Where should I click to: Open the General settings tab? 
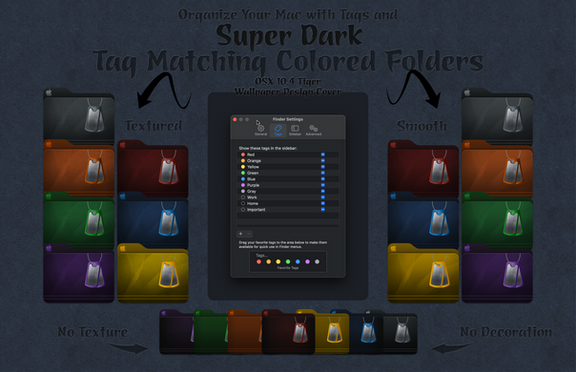[x=260, y=130]
